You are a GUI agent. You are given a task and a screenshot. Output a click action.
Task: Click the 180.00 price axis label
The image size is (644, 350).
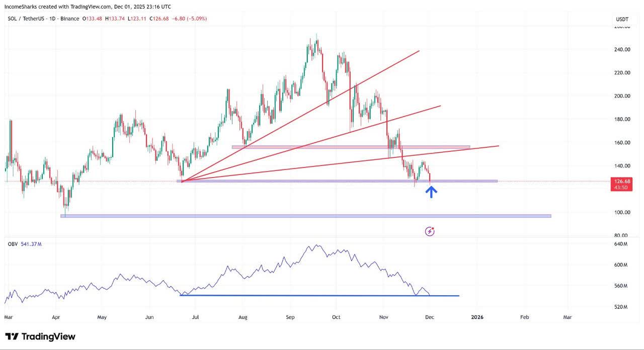pos(622,119)
